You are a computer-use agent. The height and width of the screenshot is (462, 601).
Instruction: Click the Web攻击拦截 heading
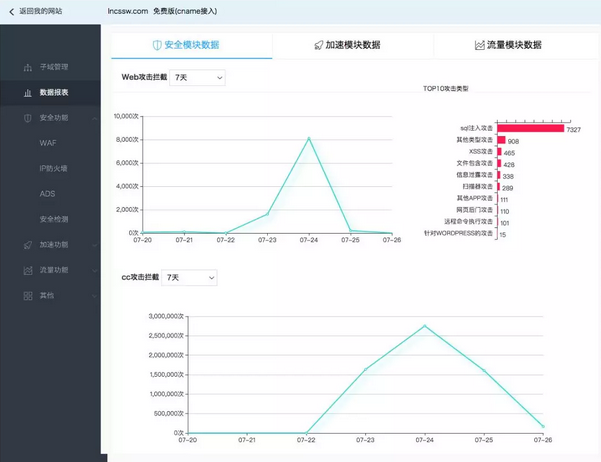(144, 77)
